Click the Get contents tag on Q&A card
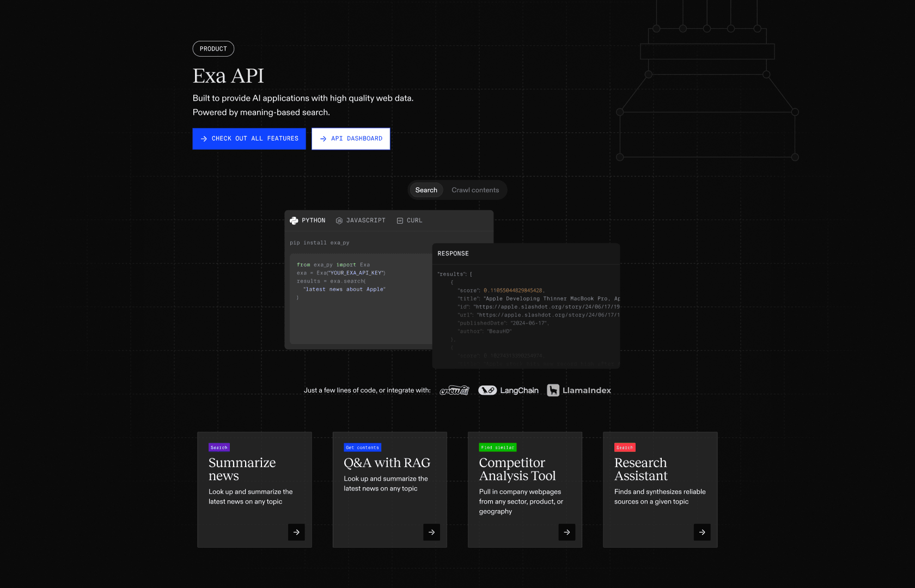Image resolution: width=915 pixels, height=588 pixels. coord(362,447)
